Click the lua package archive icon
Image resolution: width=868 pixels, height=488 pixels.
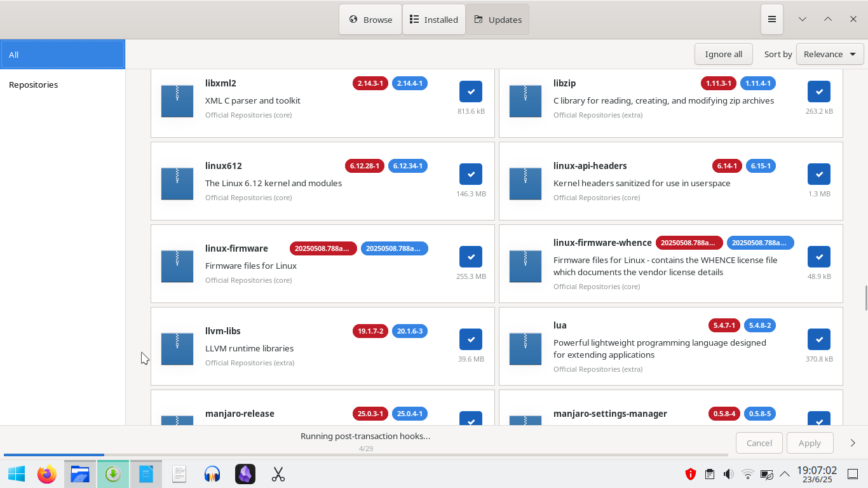526,349
